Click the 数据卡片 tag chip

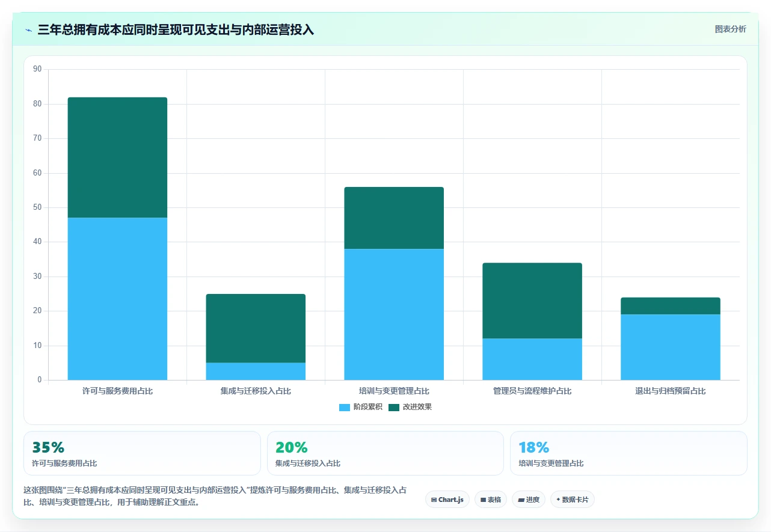tap(573, 500)
